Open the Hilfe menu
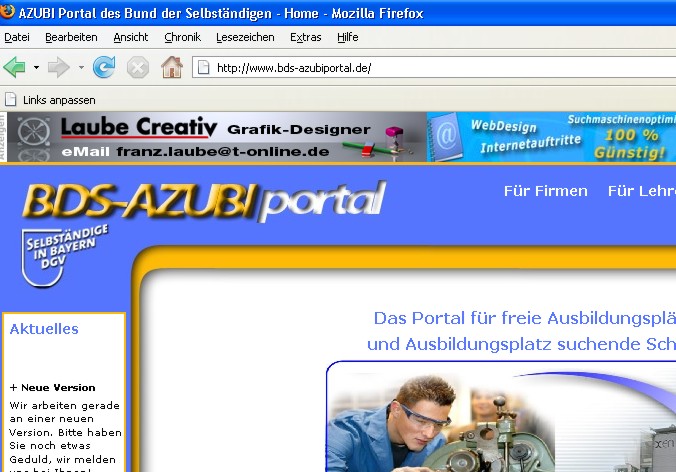Image resolution: width=676 pixels, height=472 pixels. (x=347, y=38)
